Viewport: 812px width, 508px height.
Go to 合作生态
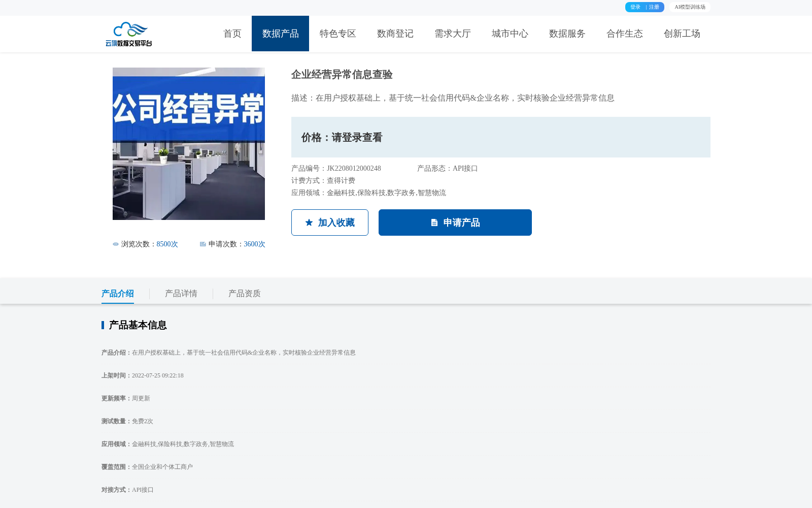click(x=624, y=34)
